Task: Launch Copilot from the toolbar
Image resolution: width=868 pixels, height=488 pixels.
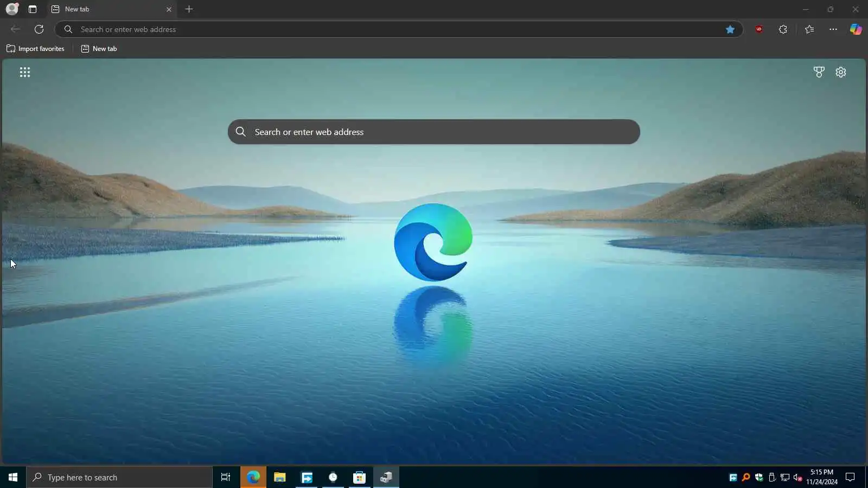Action: (856, 29)
